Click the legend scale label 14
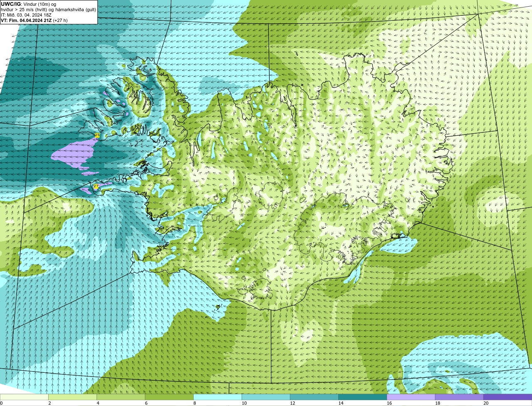 pos(341,403)
